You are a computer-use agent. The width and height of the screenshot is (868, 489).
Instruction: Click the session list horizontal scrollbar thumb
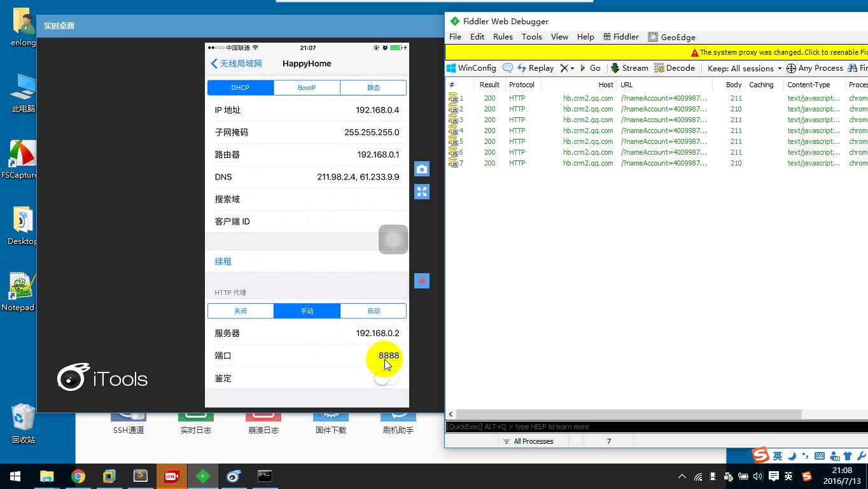tap(629, 414)
